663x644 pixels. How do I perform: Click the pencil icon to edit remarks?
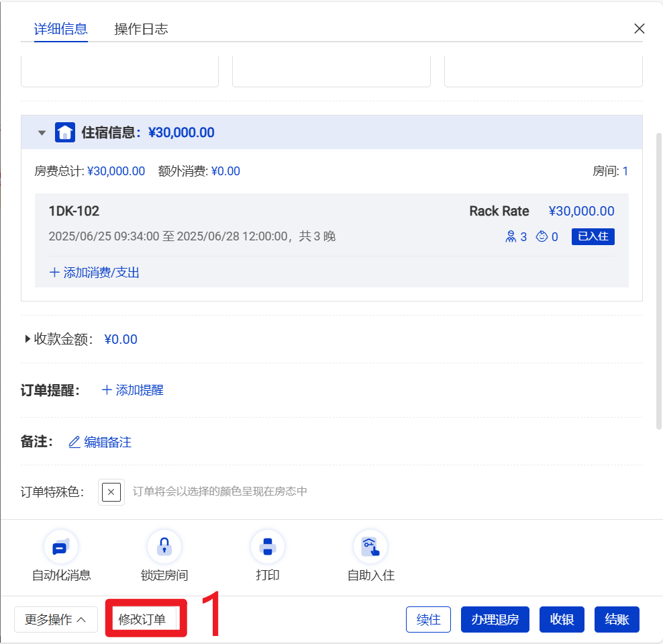click(74, 442)
